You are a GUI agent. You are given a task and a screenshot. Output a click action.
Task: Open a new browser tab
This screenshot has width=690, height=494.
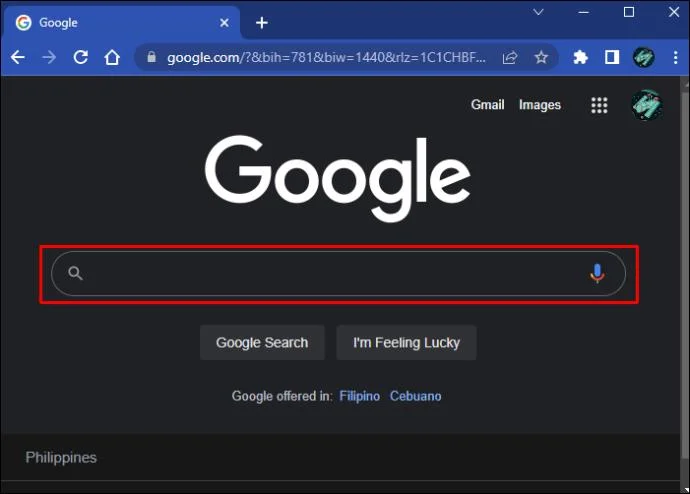(x=262, y=22)
